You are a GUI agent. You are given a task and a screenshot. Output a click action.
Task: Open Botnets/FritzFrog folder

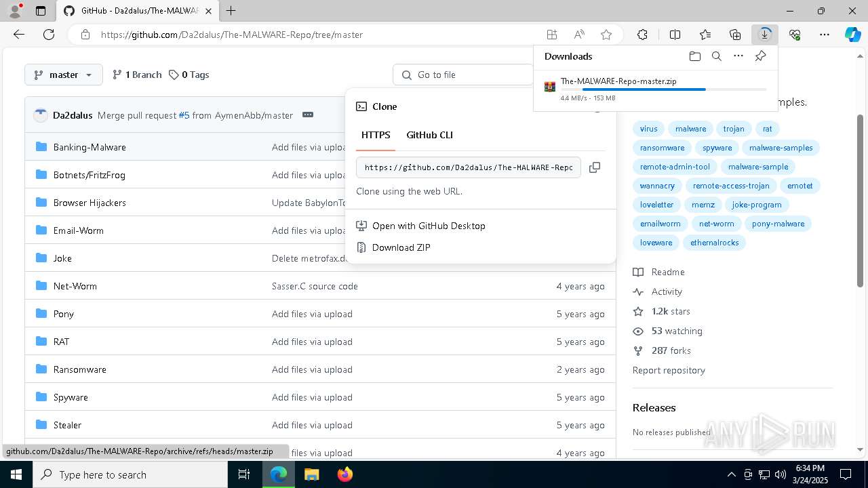[90, 175]
